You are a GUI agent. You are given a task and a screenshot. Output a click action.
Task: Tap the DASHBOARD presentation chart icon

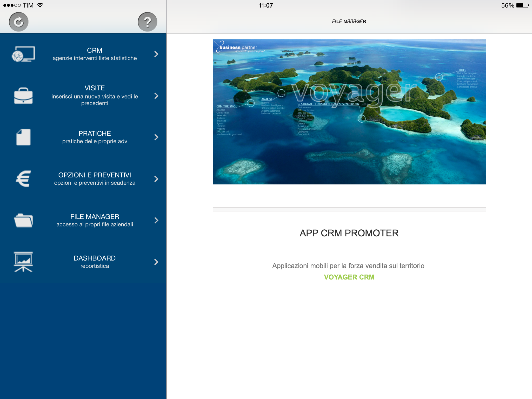point(23,262)
